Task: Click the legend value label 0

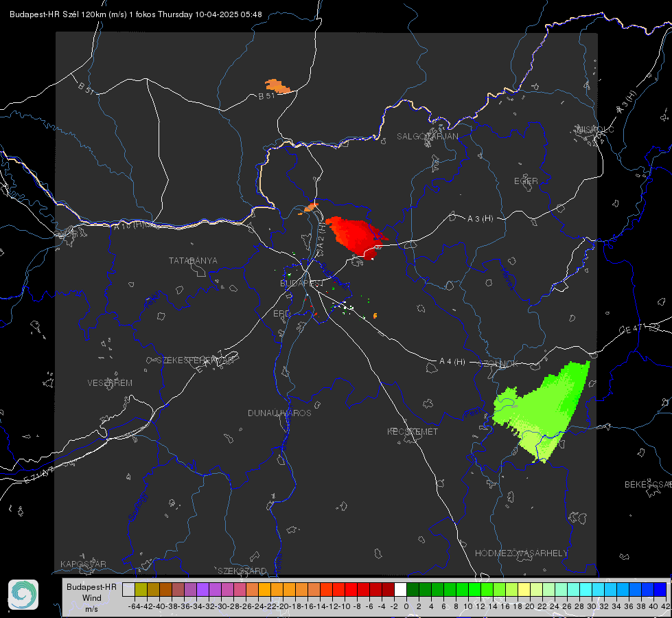Action: click(406, 606)
